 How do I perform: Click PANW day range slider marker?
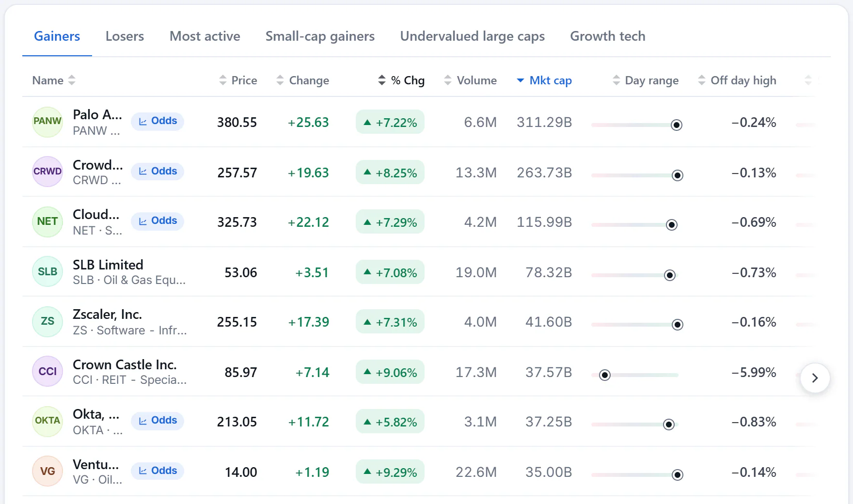point(677,125)
